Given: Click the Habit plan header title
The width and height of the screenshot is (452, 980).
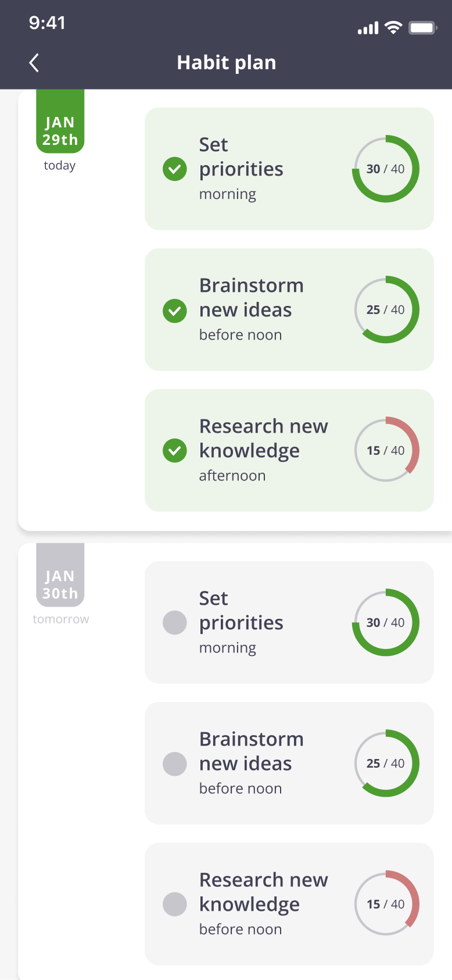Looking at the screenshot, I should click(x=227, y=63).
